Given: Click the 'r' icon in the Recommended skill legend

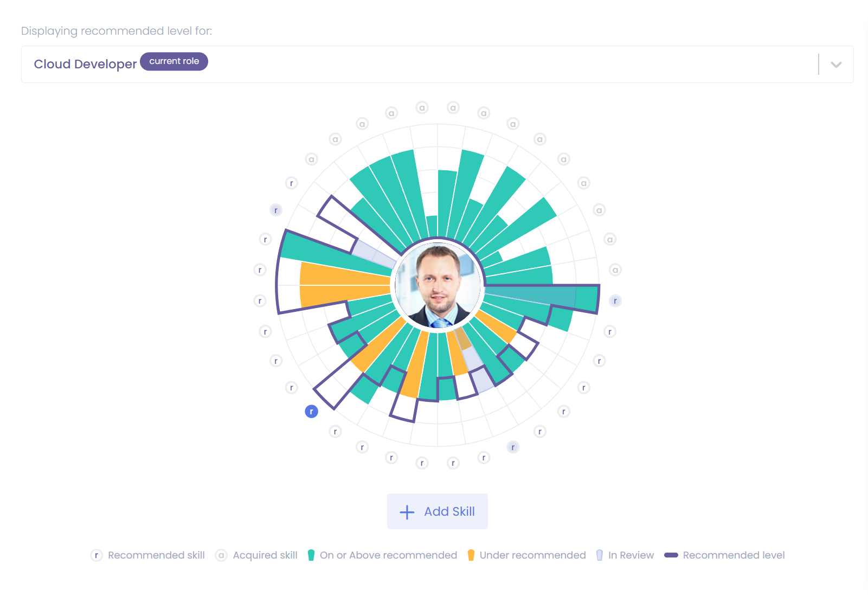Looking at the screenshot, I should pyautogui.click(x=96, y=555).
